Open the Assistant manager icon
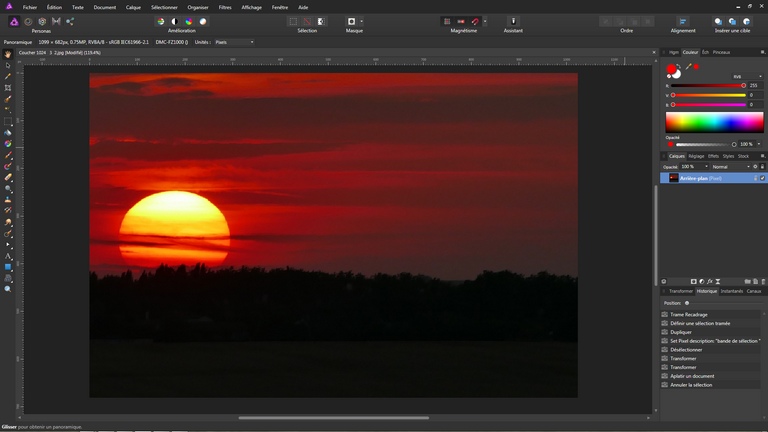768x432 pixels. coord(513,22)
